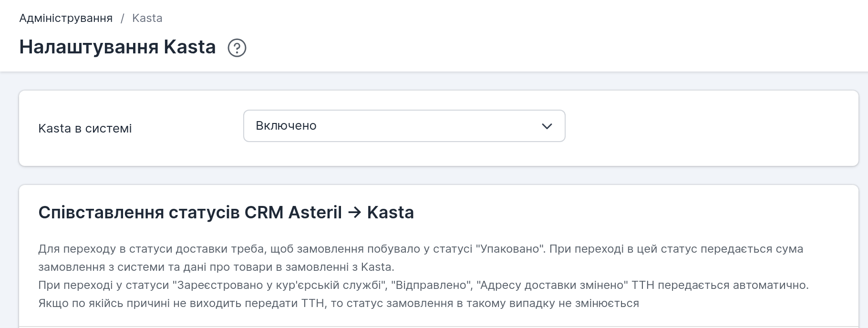Go to Адміністрування breadcrumb link

pyautogui.click(x=66, y=18)
